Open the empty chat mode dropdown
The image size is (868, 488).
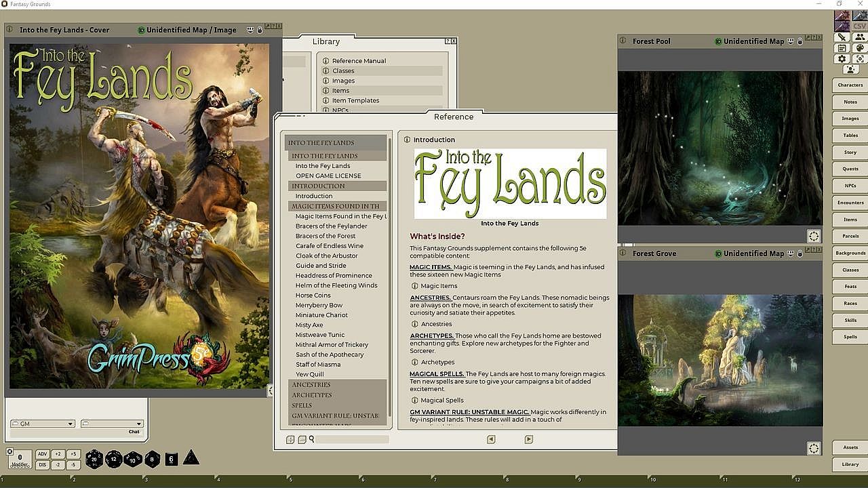[112, 424]
